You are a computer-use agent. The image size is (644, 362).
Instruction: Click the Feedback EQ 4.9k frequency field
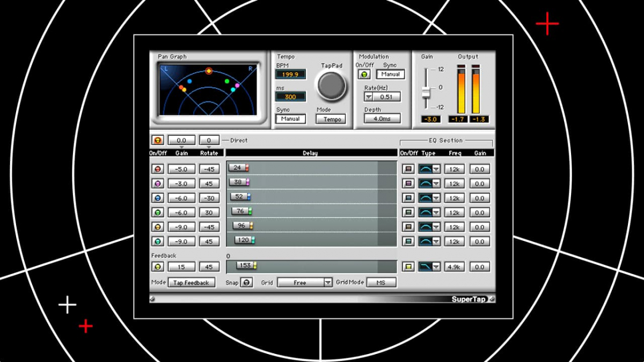click(454, 267)
